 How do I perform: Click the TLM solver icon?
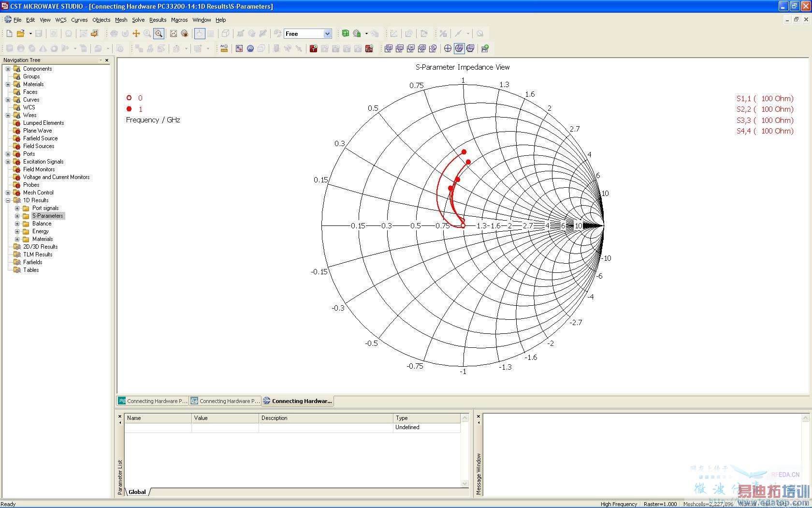click(x=369, y=48)
